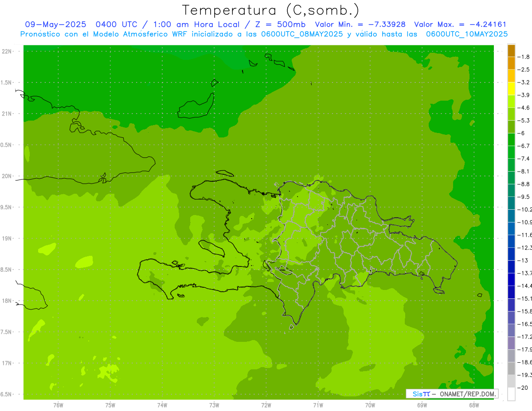The height and width of the screenshot is (411, 532).
Task: Click the "-14.4" colorbar label
Action: click(x=524, y=286)
